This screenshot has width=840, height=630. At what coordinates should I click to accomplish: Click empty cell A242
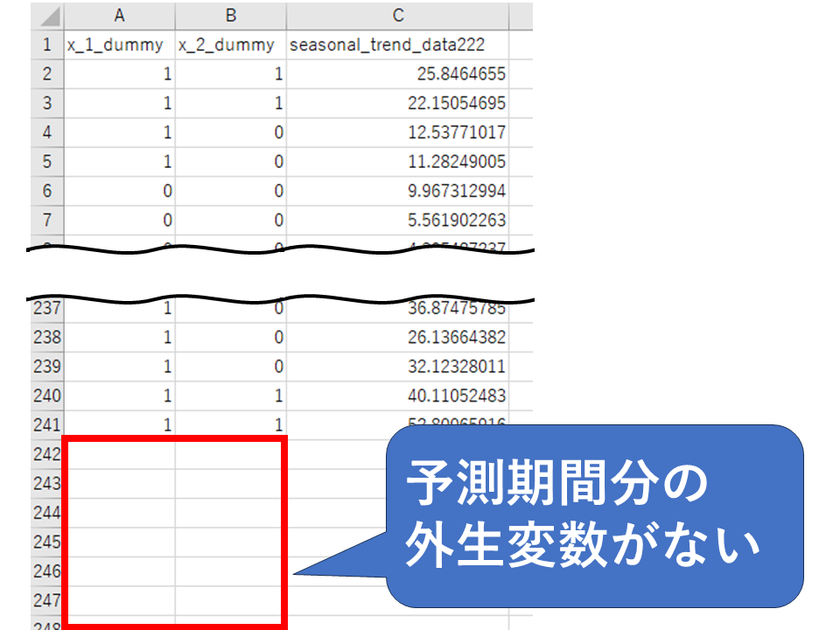pos(121,454)
